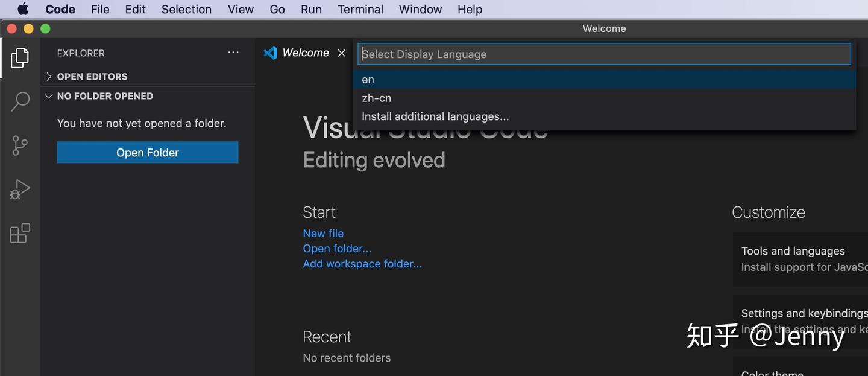Open the Run and Debug view
This screenshot has height=376, width=868.
(x=20, y=188)
